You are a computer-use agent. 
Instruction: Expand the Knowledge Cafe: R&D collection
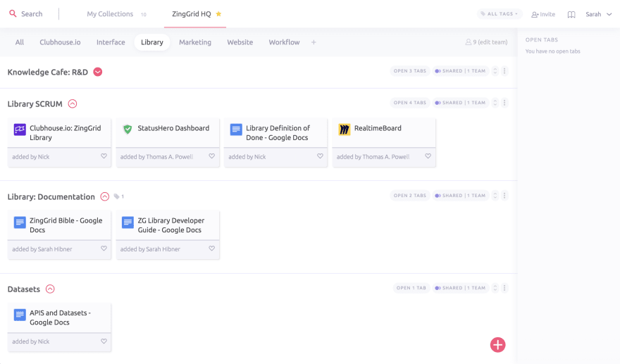[x=98, y=72]
